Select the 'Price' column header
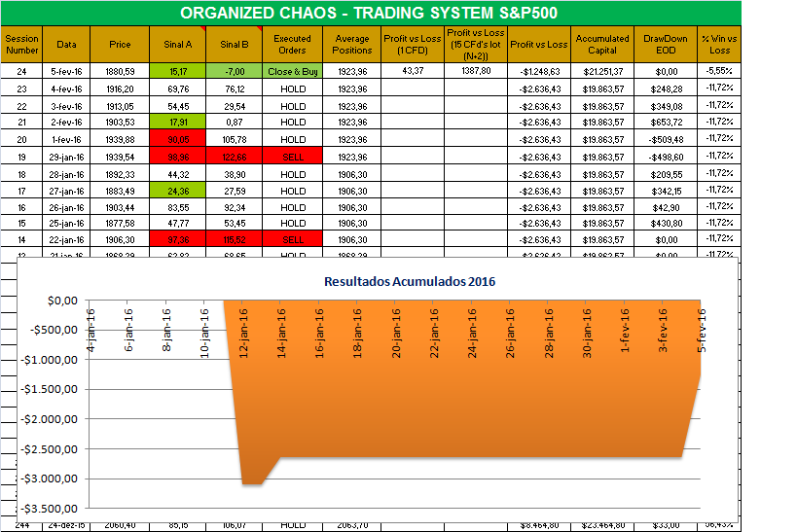Viewport: 797px width, 532px height. click(120, 44)
